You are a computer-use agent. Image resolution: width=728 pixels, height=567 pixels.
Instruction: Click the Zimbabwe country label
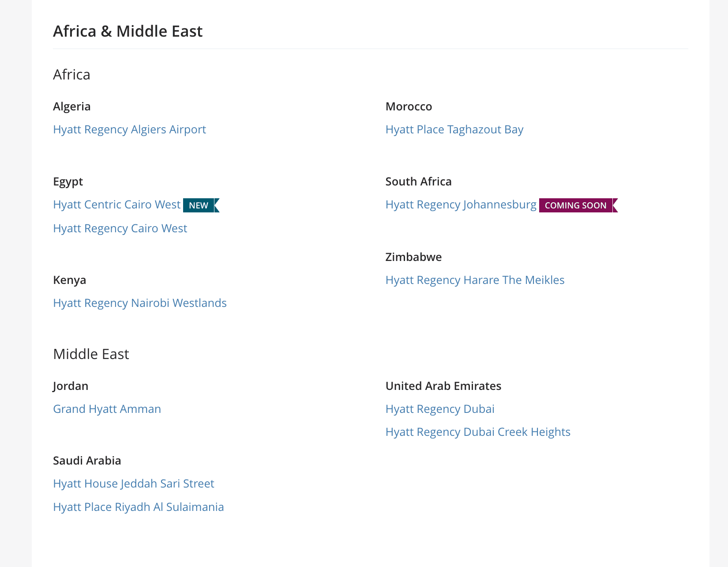click(x=413, y=257)
